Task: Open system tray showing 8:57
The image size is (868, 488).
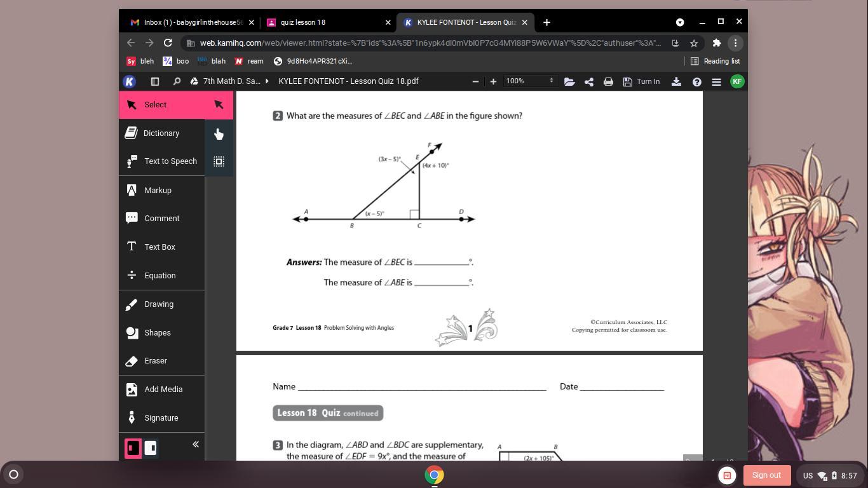Action: [x=831, y=475]
